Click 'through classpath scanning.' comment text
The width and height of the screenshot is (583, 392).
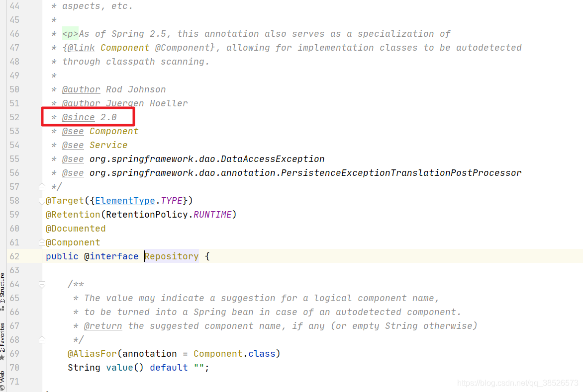[136, 62]
